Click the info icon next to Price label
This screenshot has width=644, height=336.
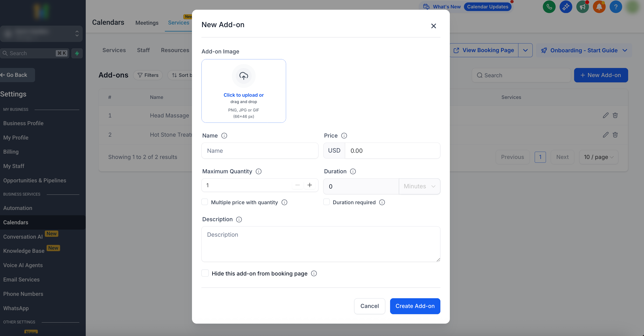344,136
